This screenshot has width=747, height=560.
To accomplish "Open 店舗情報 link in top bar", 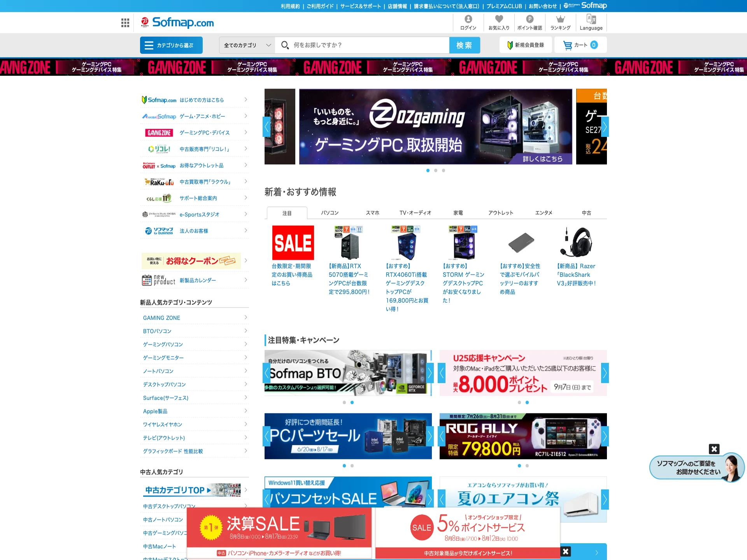I will click(x=397, y=6).
